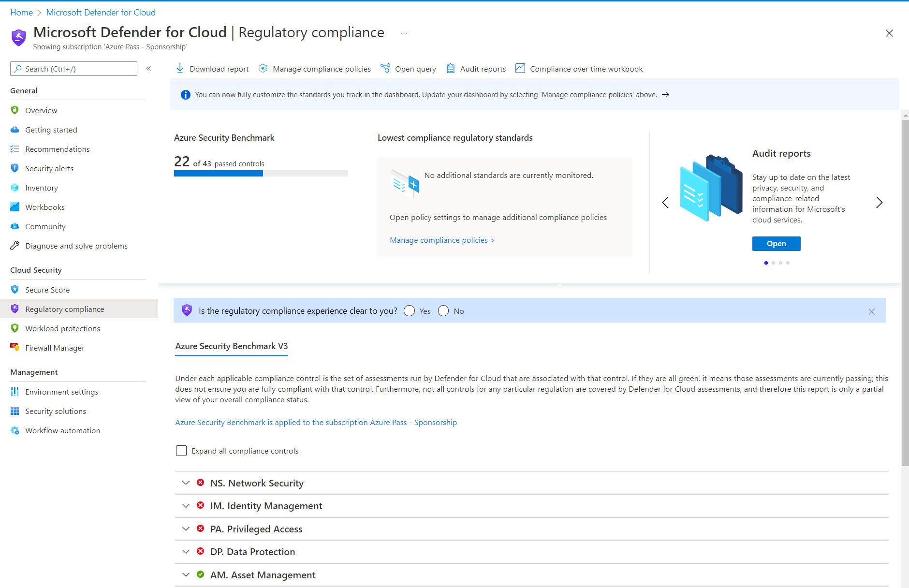Click the Getting started cloud icon

pyautogui.click(x=15, y=130)
